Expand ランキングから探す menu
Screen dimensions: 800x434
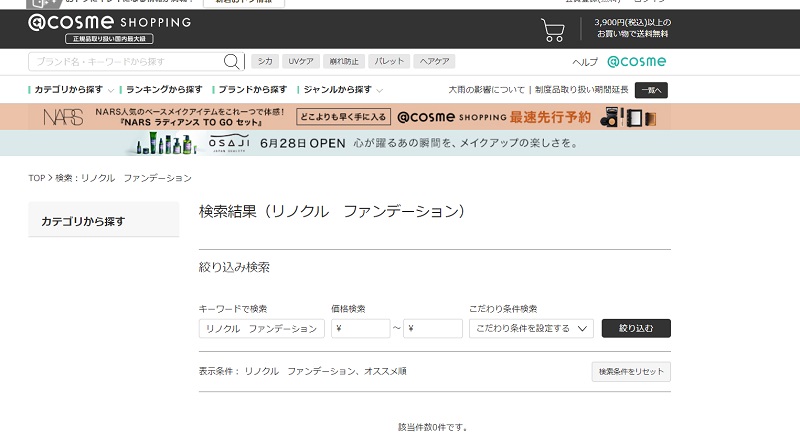coord(165,90)
